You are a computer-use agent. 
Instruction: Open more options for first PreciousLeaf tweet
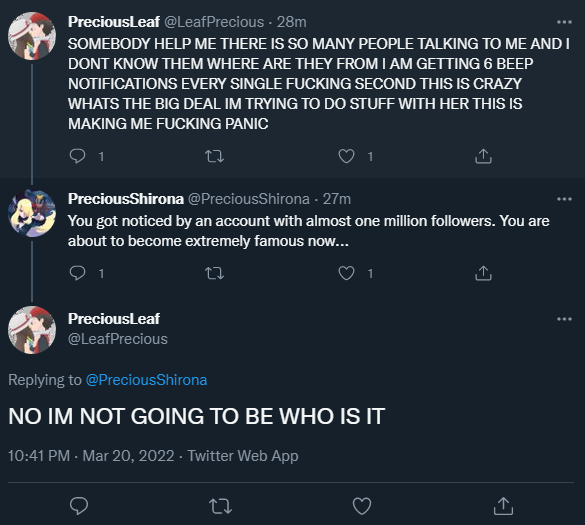pyautogui.click(x=564, y=22)
